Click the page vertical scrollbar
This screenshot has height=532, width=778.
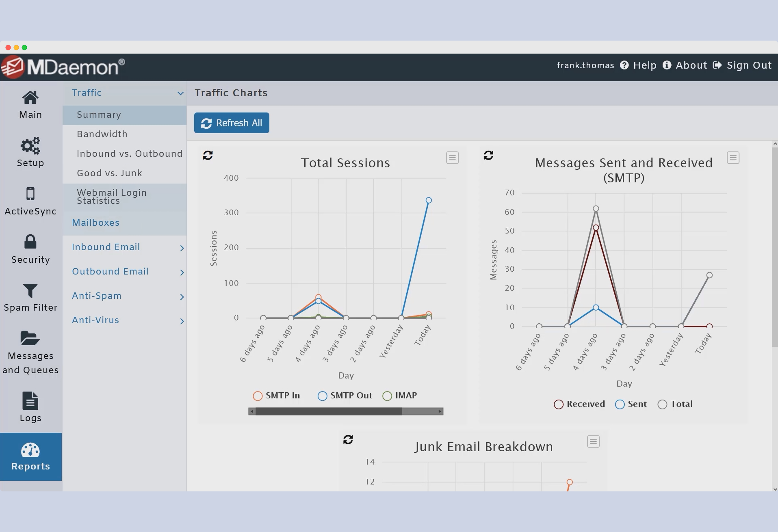tap(775, 247)
